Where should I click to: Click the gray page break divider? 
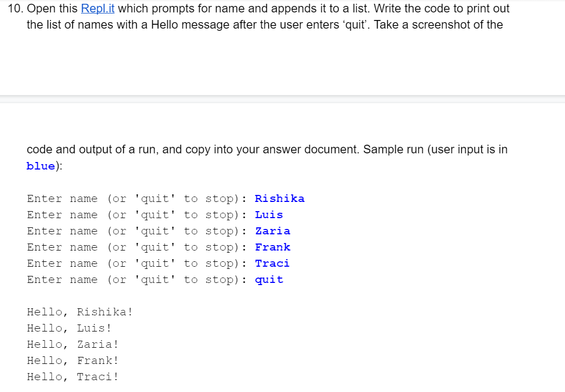pos(282,99)
